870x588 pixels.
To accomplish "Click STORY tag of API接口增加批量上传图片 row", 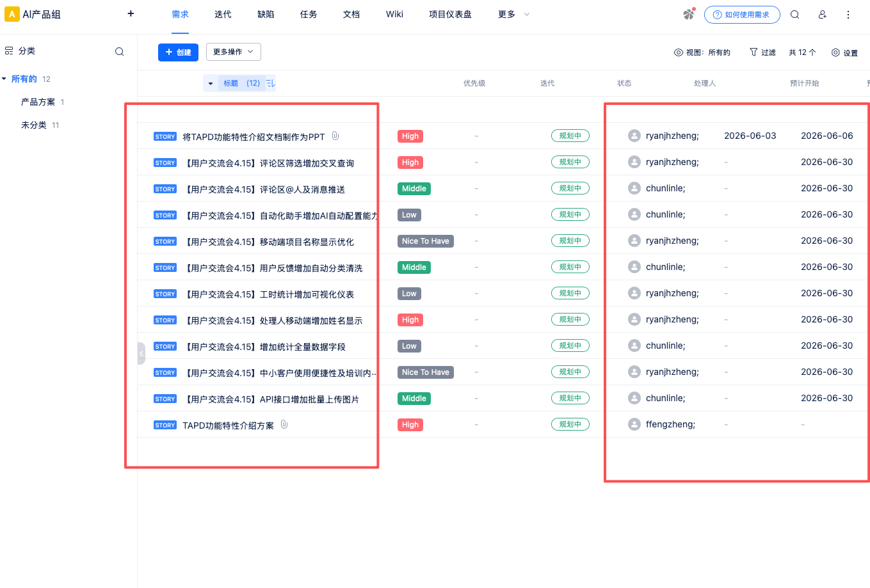I will pyautogui.click(x=165, y=399).
